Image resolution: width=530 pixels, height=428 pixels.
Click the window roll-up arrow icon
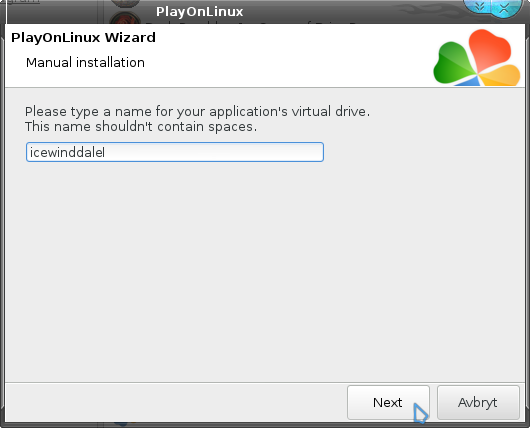[x=479, y=7]
